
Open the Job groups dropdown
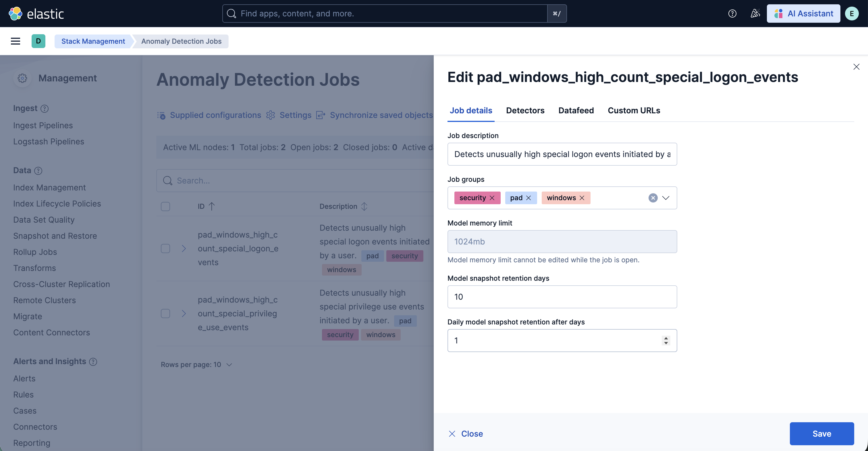(x=666, y=198)
